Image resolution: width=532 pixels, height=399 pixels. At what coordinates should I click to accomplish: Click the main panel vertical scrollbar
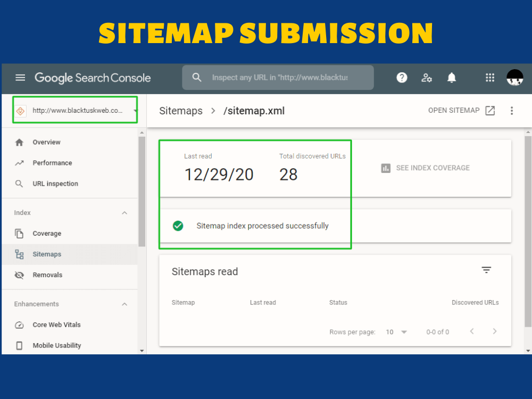click(528, 232)
